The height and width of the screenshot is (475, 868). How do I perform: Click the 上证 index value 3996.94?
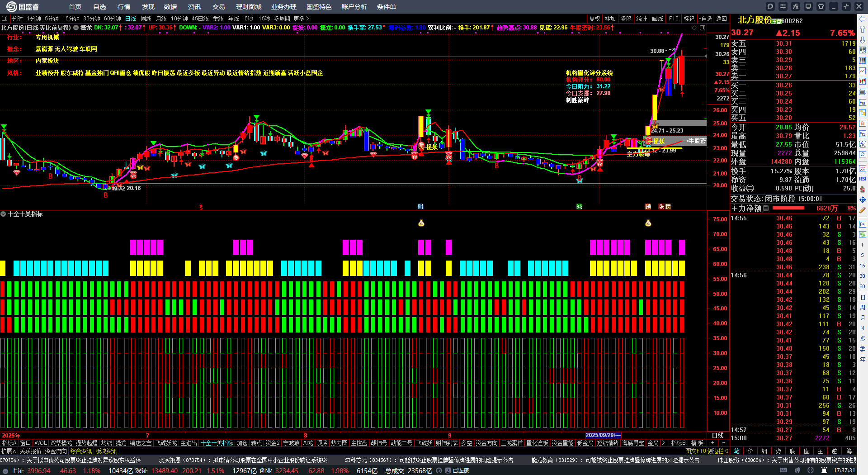[x=39, y=470]
